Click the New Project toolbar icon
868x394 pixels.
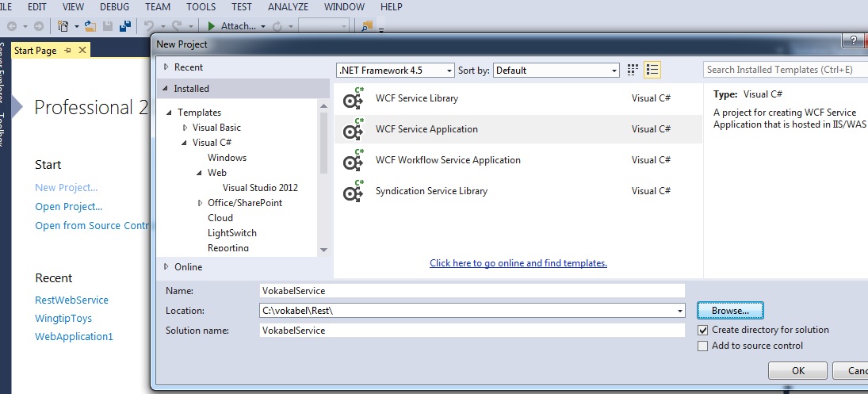(x=63, y=26)
